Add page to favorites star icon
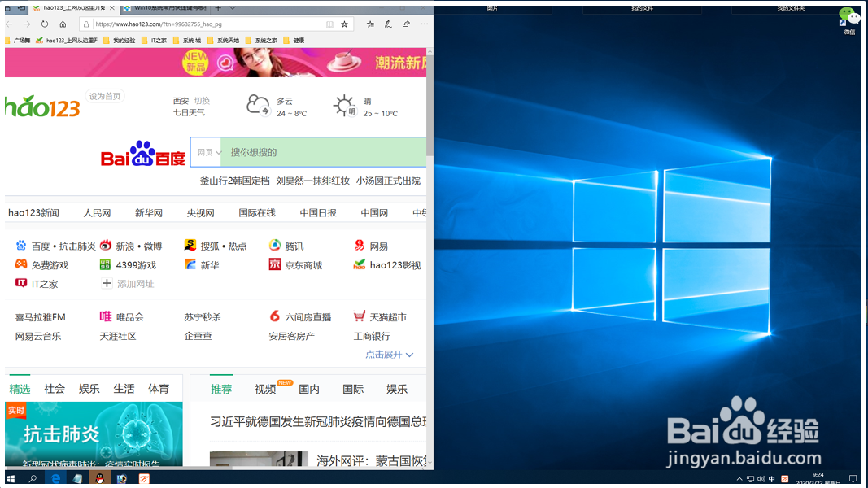Viewport: 868px width, 488px height. click(344, 24)
